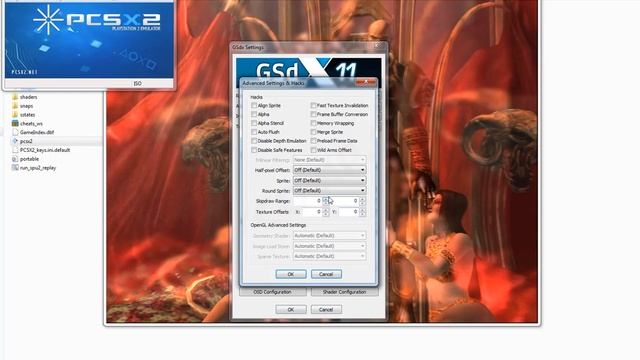640x360 pixels.
Task: Cancel the Advanced Settings & Hacks dialog
Action: 326,274
